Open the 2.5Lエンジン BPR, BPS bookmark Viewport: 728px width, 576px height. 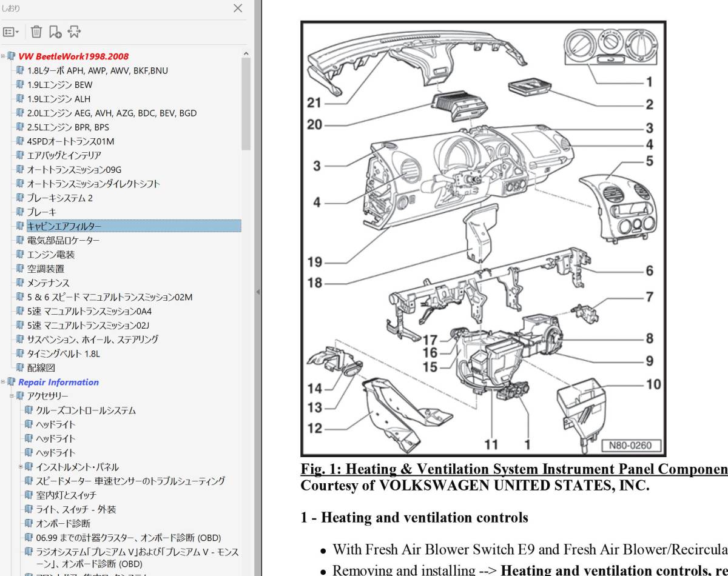click(68, 127)
